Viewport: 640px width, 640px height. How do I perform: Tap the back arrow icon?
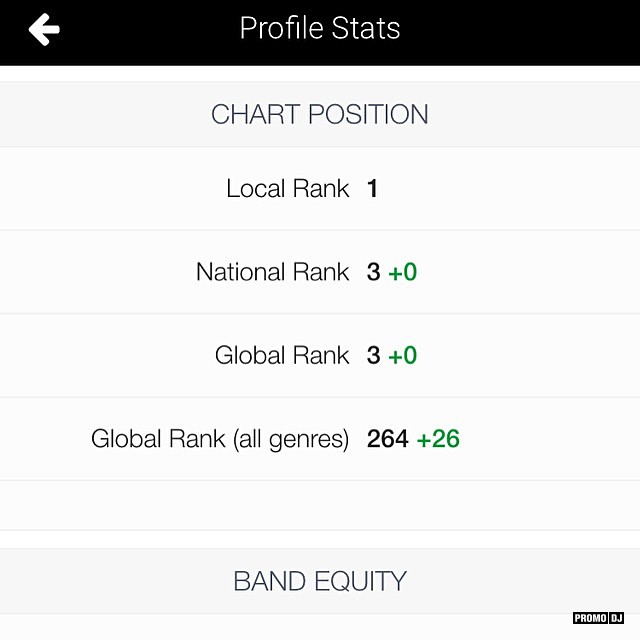point(44,30)
